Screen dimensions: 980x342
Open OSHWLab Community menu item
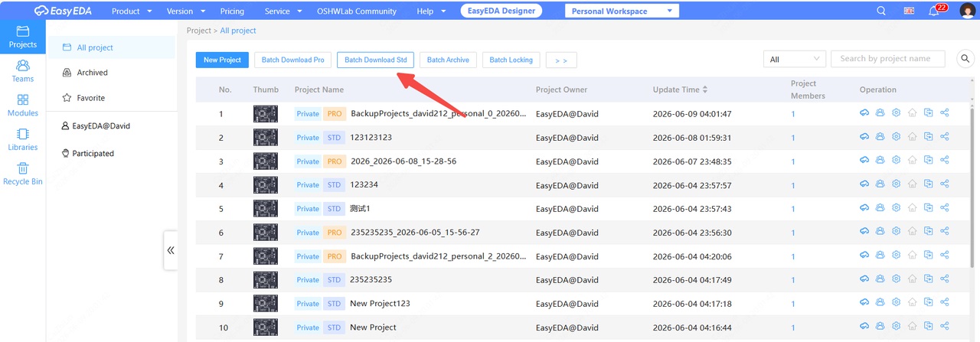[357, 11]
